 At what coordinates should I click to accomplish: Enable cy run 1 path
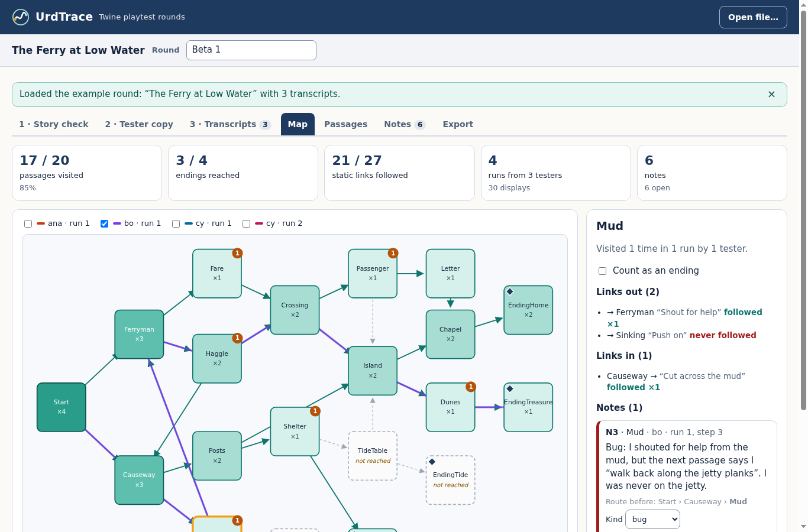click(x=176, y=223)
